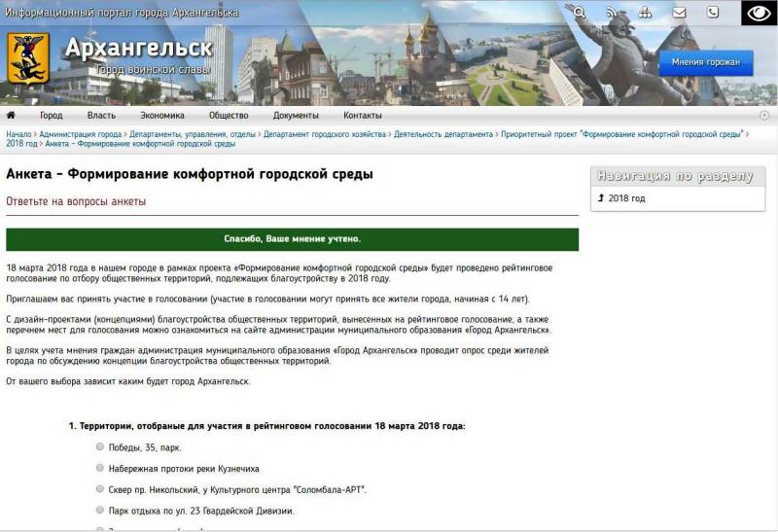The image size is (778, 532).
Task: Select 'Набережная протоки реки Кузнечиха' option
Action: pos(101,468)
